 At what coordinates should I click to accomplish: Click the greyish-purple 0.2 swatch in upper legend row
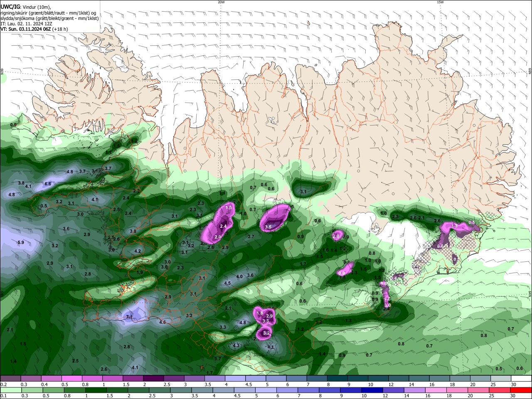point(10,379)
